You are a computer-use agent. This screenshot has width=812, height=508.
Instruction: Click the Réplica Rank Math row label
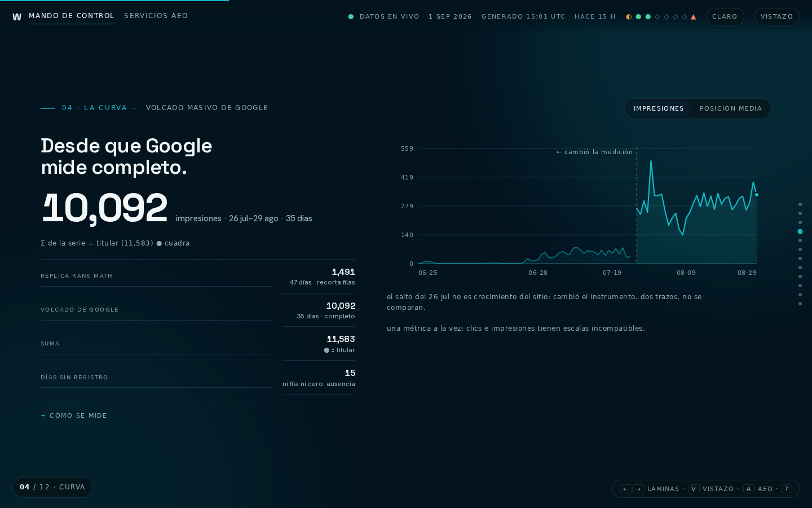(x=77, y=276)
